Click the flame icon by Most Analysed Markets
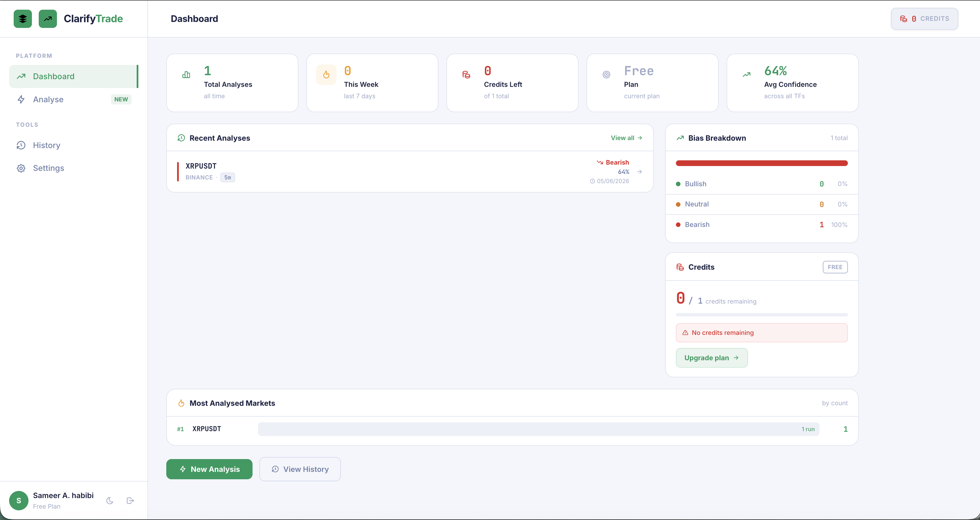 (x=181, y=403)
